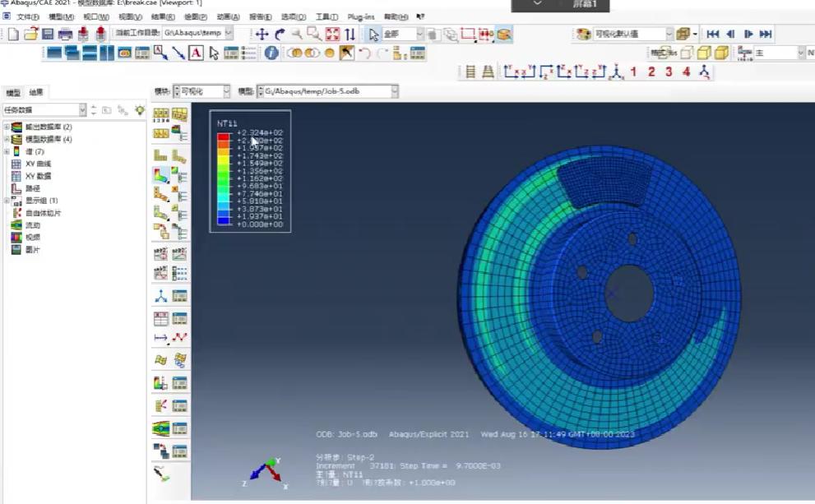This screenshot has height=504, width=815.
Task: Plot the undeformed shape
Action: tap(160, 155)
